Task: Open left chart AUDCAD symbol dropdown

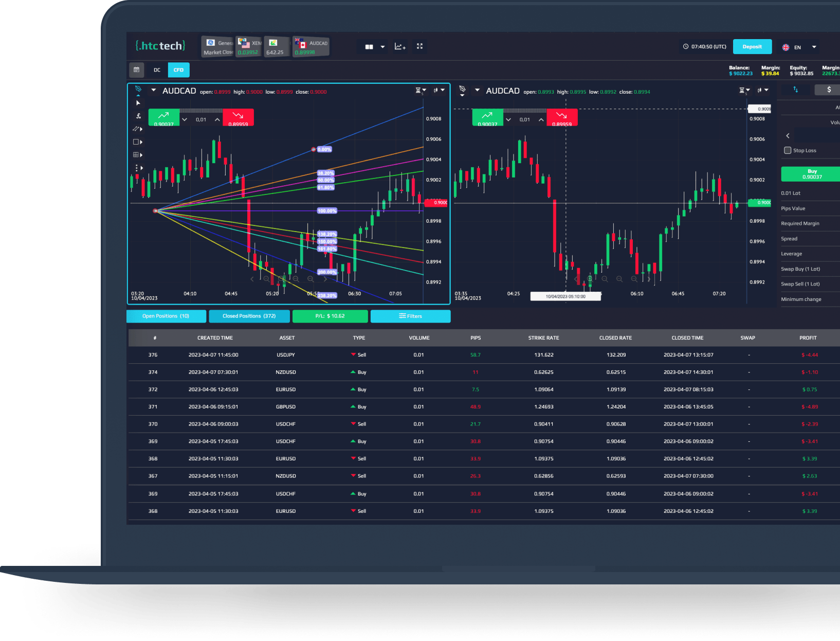Action: tap(153, 90)
